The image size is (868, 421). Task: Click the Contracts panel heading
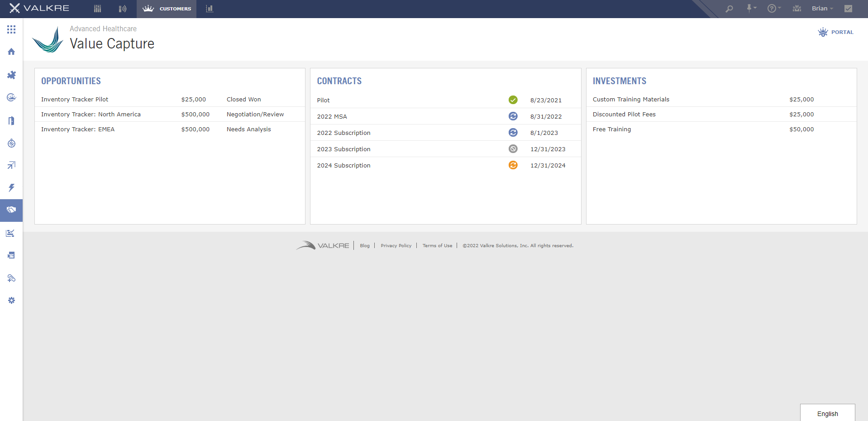point(339,81)
